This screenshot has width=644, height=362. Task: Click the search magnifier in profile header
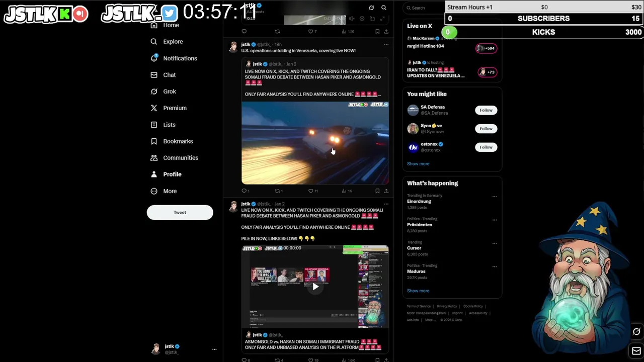point(384,8)
